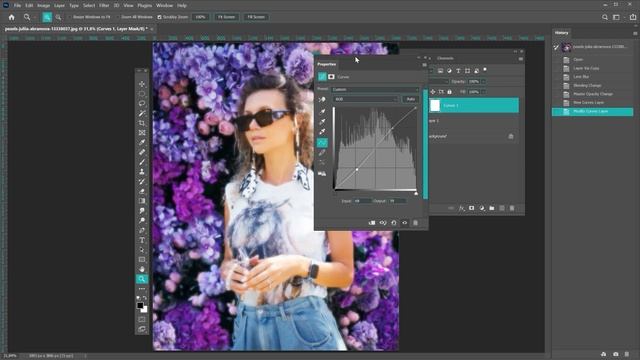The image size is (640, 360).
Task: Toggle Scrubby Zoom checkbox
Action: click(160, 17)
